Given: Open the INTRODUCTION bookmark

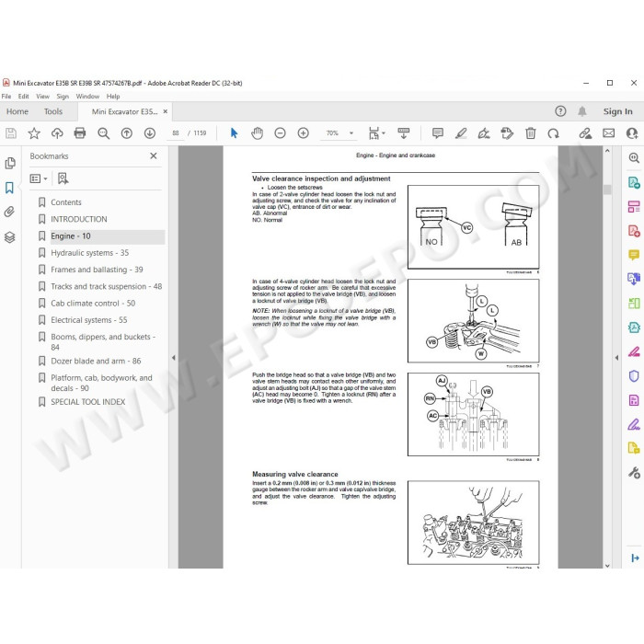Looking at the screenshot, I should [x=79, y=219].
